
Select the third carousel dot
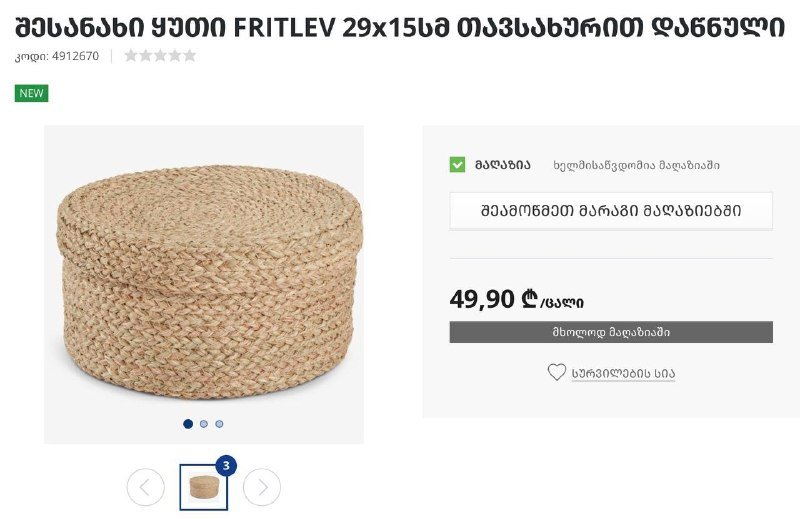point(219,424)
